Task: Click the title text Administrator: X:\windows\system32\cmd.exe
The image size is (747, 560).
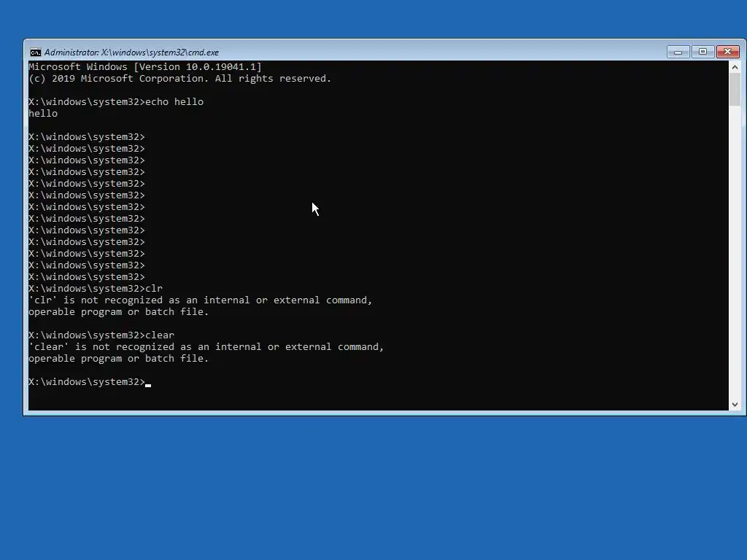Action: [131, 52]
